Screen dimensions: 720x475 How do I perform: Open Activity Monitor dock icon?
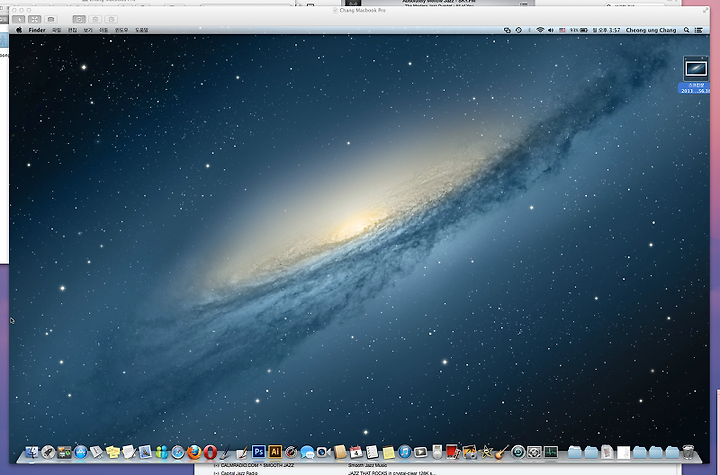pos(551,452)
